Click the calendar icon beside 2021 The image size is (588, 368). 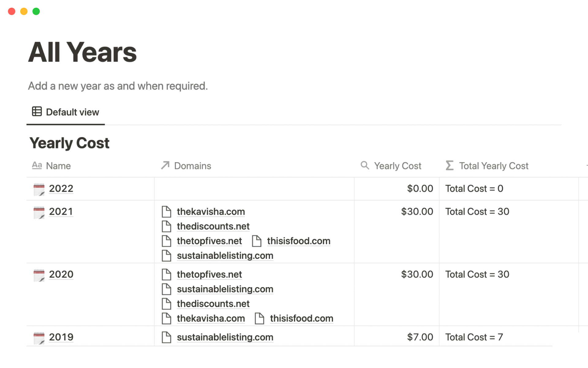click(39, 212)
